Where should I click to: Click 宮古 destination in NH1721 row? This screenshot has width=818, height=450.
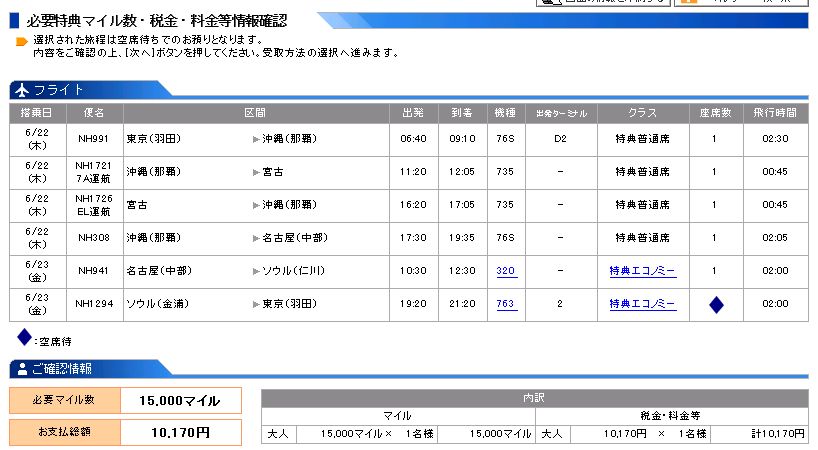[272, 172]
